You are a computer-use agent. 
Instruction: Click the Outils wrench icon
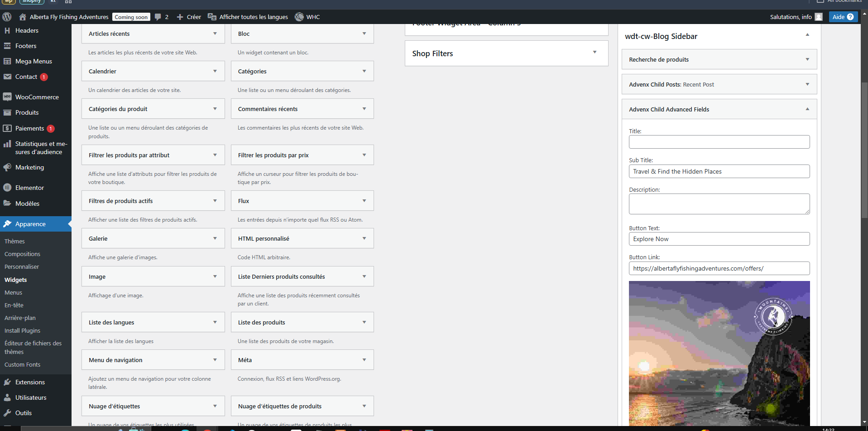point(7,413)
